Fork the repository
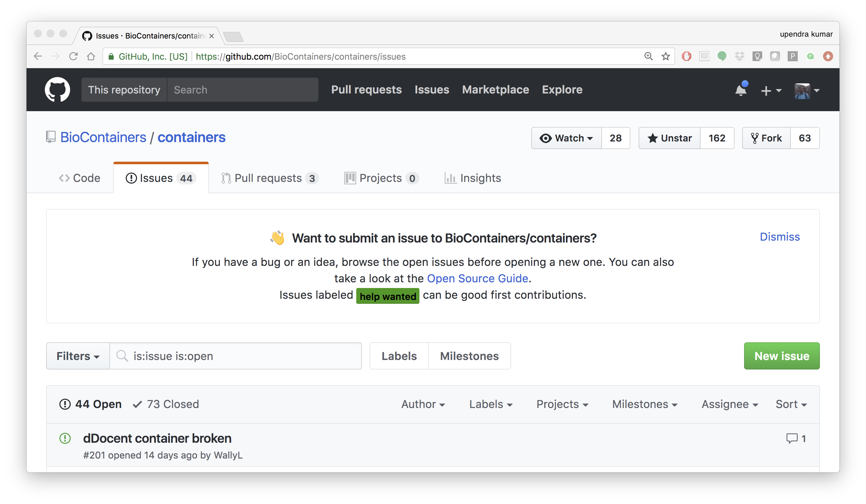Screen dimensions: 866x504 [766, 138]
